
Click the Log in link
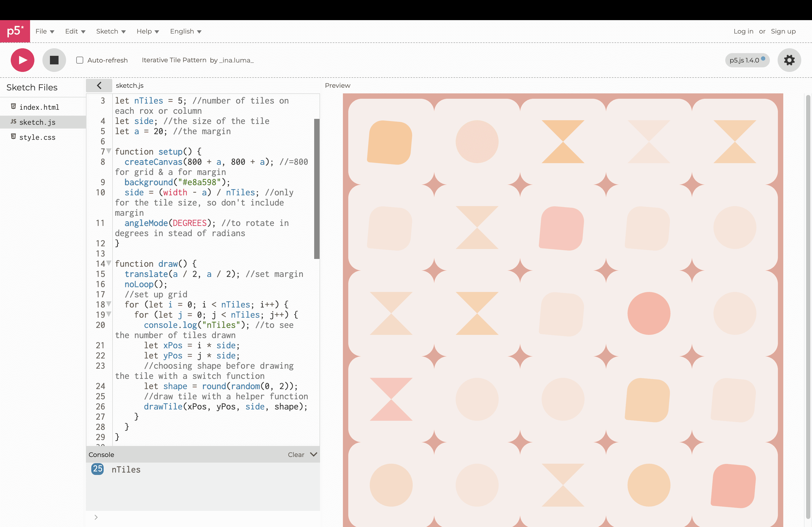pyautogui.click(x=743, y=31)
